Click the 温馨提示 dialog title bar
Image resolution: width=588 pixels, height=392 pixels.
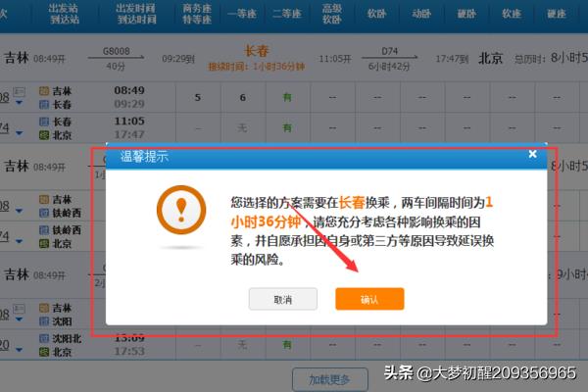(326, 156)
